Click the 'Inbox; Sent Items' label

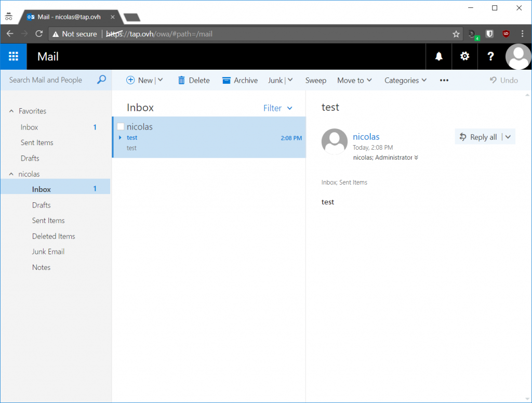[x=344, y=183]
